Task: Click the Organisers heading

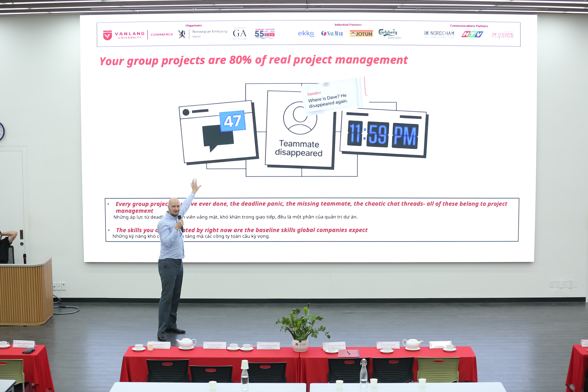Action: pyautogui.click(x=194, y=26)
